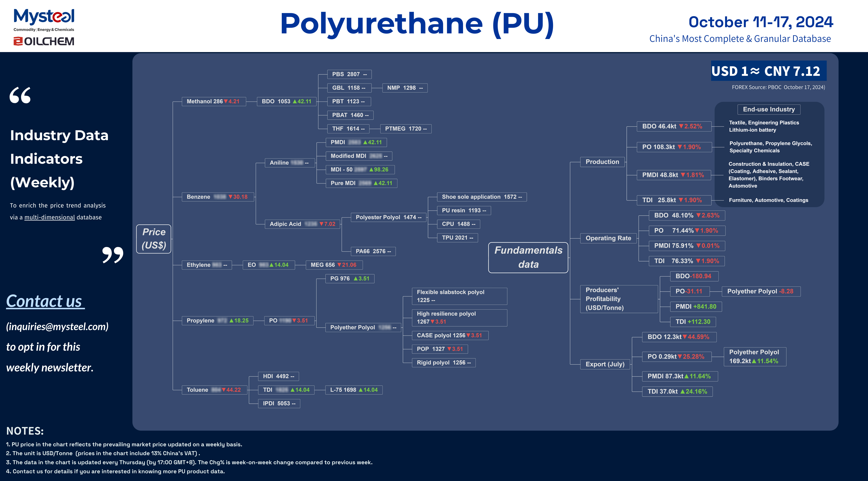Image resolution: width=868 pixels, height=481 pixels.
Task: Select the Operating Rate branch node
Action: pyautogui.click(x=608, y=238)
